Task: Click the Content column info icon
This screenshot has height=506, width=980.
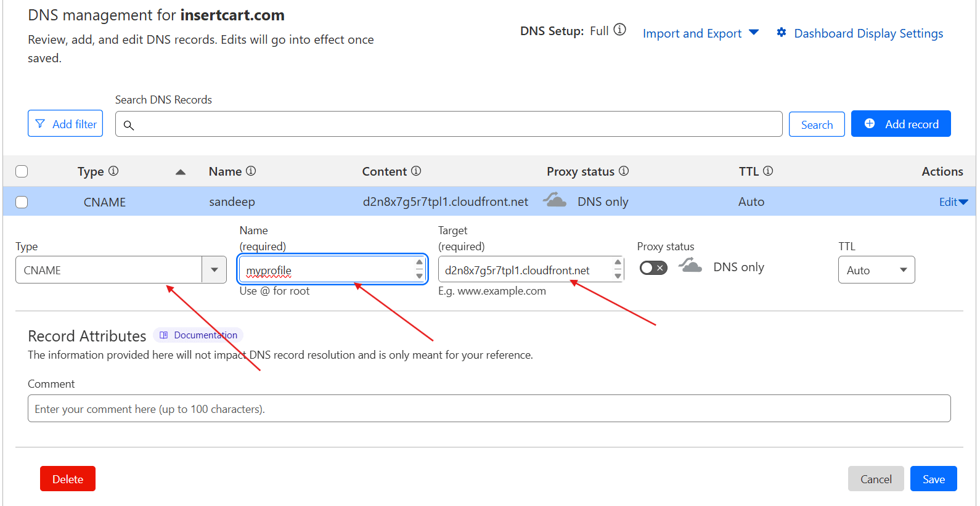Action: 416,171
